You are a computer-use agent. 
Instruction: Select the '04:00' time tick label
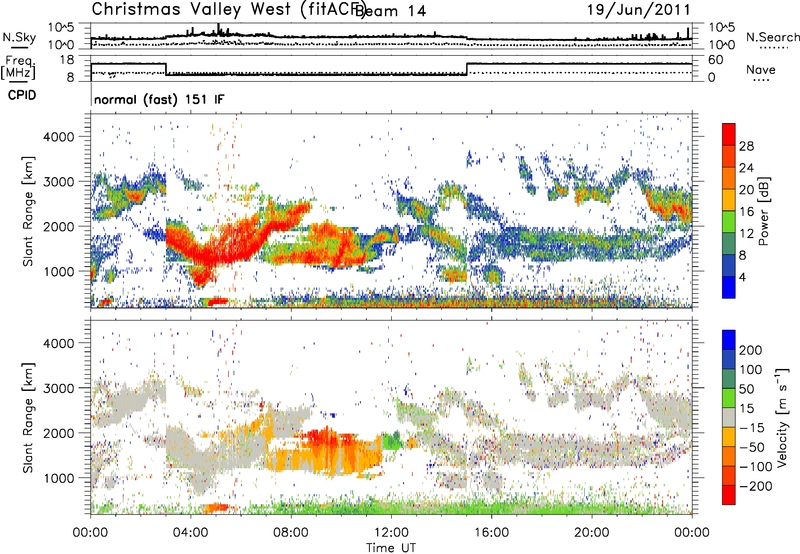(x=191, y=533)
